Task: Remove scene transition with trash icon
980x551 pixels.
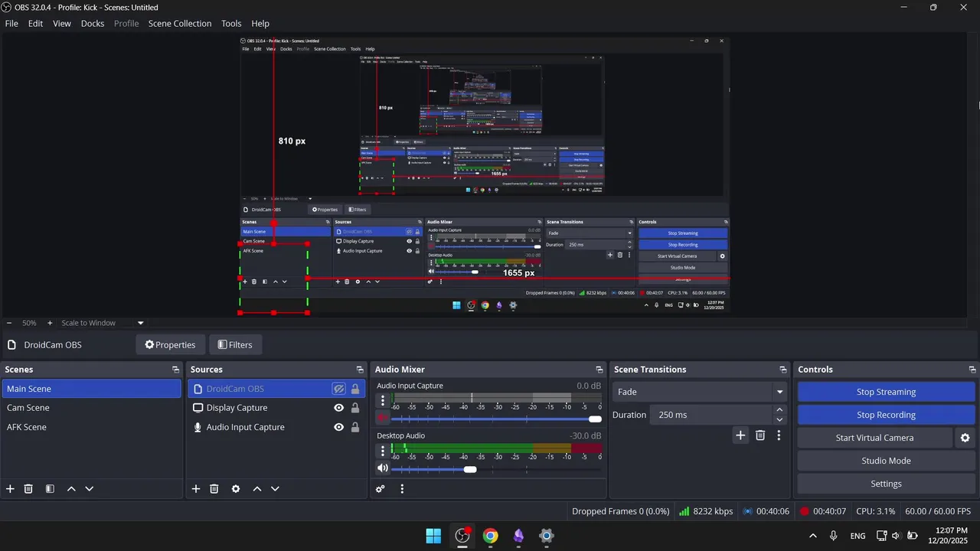Action: pos(760,435)
